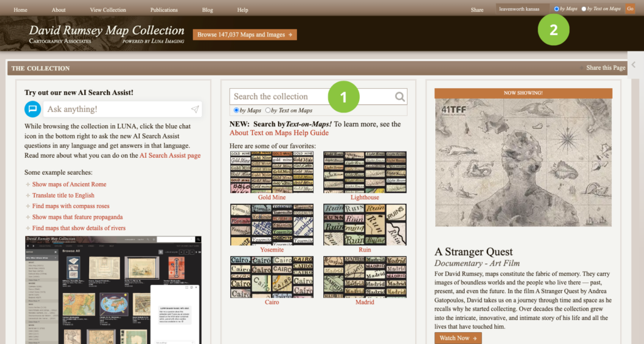
Task: Click Translate title to English example
Action: pos(64,196)
